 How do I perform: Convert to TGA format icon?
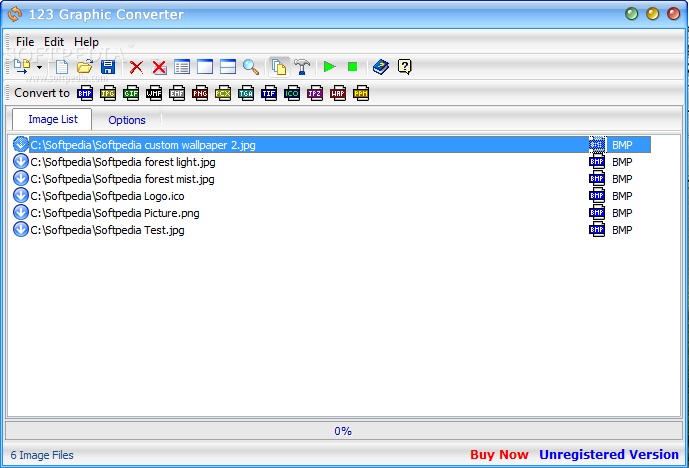pyautogui.click(x=246, y=93)
